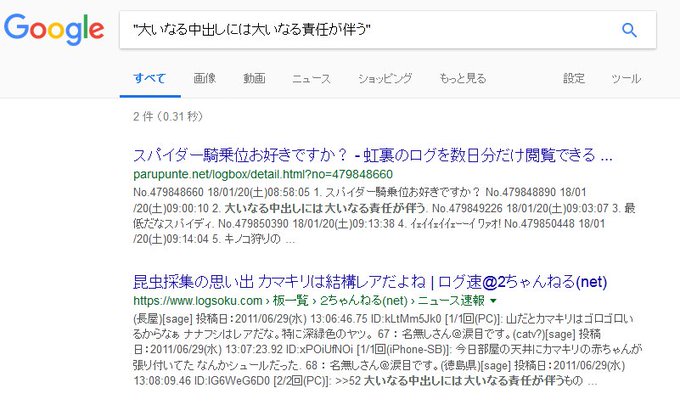Click bold snippet phrase in logsoku result
This screenshot has width=680, height=405.
click(x=464, y=381)
